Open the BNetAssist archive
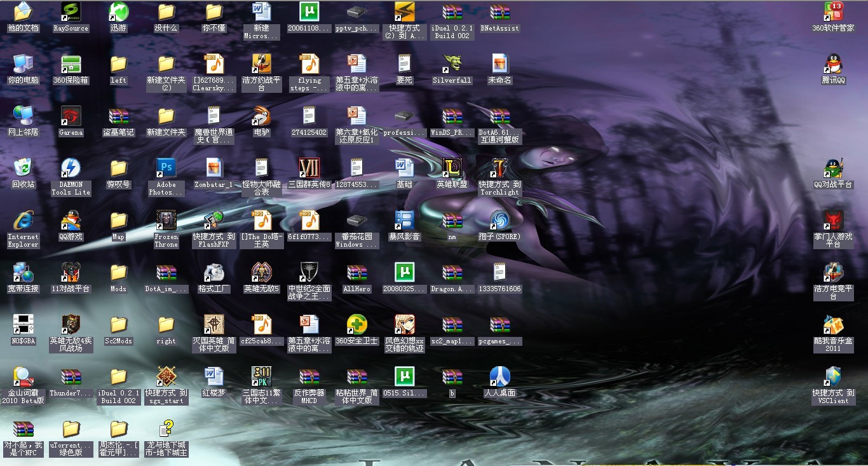Screen dimensions: 868x466 point(499,11)
